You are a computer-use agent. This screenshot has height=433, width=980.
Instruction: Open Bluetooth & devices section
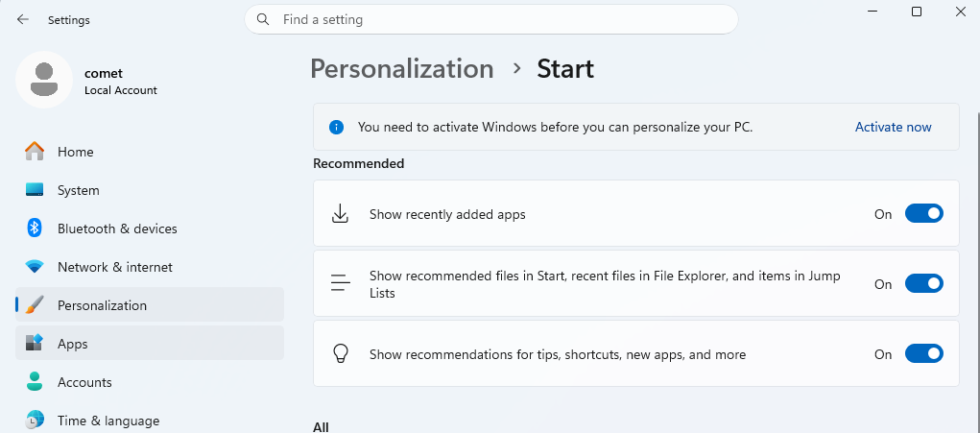click(x=150, y=229)
